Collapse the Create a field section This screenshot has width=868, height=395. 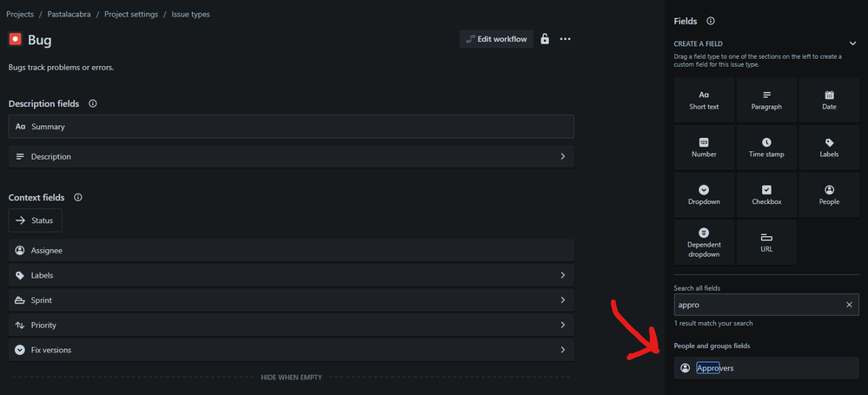tap(852, 43)
